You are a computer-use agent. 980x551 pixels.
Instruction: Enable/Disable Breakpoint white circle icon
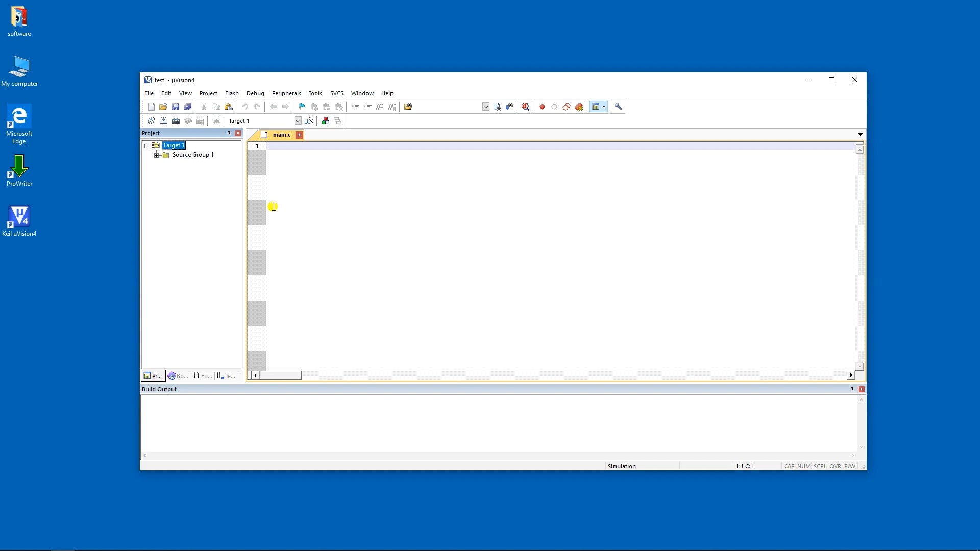554,107
